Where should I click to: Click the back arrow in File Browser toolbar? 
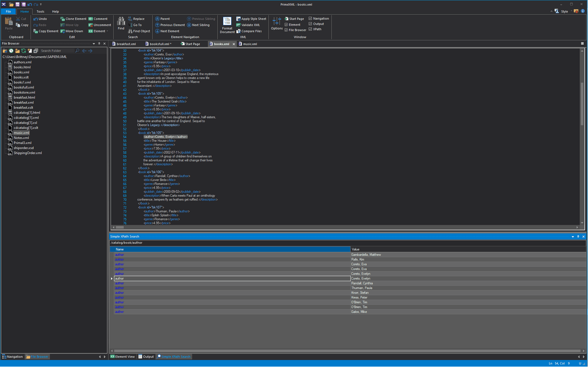point(84,51)
